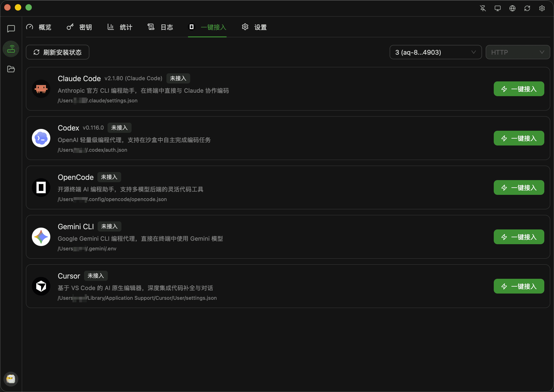This screenshot has width=554, height=392.
Task: Click the globe language icon in the titlebar
Action: coord(512,8)
